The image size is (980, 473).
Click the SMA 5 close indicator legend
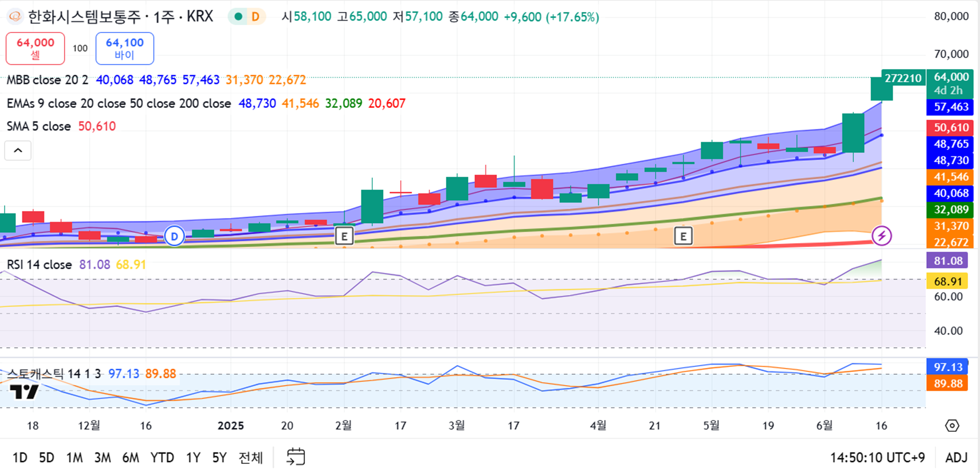(x=39, y=126)
